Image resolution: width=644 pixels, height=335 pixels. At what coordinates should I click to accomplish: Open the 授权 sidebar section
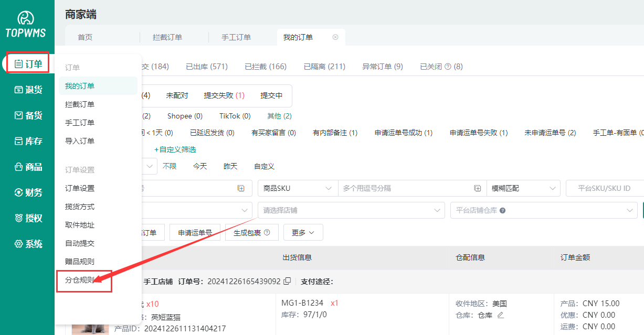[28, 218]
